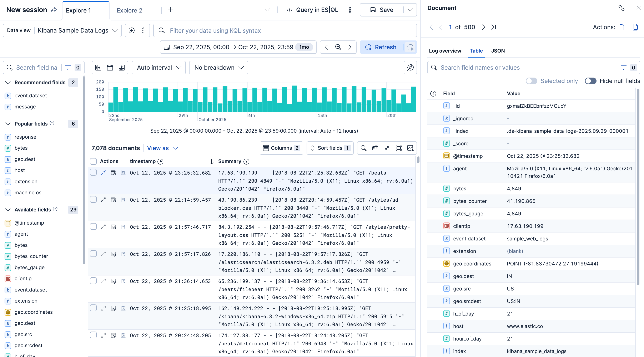
Task: Select the row checkbox for 21:36:14.653
Action: [x=93, y=281]
